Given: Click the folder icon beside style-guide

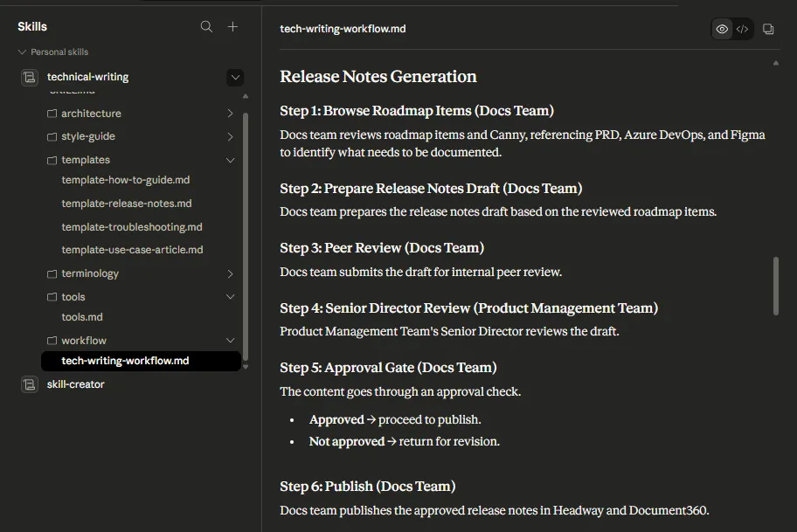Looking at the screenshot, I should pos(51,136).
